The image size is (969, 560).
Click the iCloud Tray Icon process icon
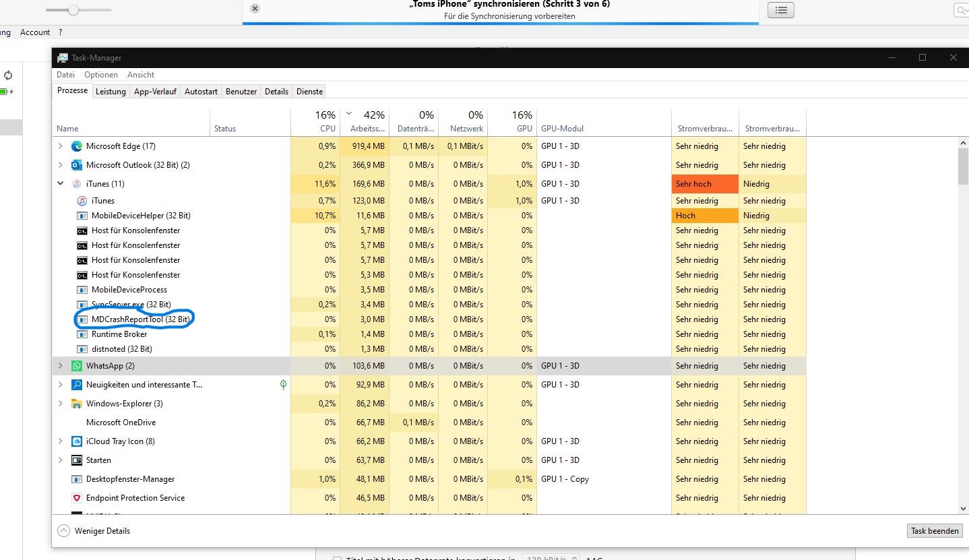[76, 441]
